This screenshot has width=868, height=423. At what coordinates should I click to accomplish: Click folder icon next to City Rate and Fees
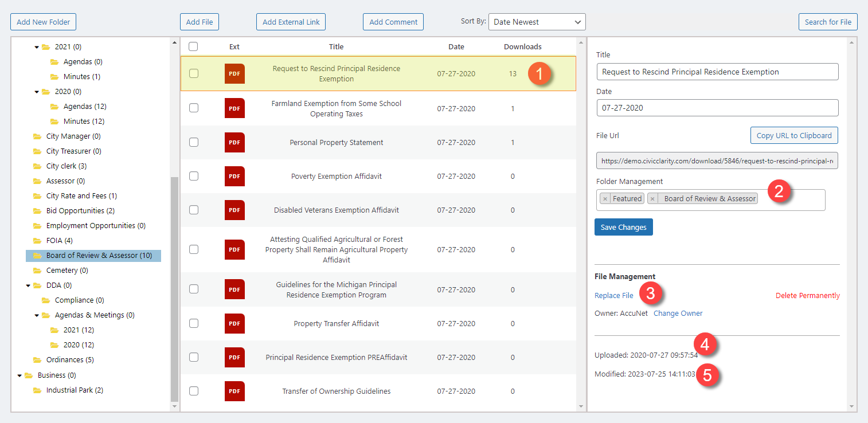[x=37, y=196]
